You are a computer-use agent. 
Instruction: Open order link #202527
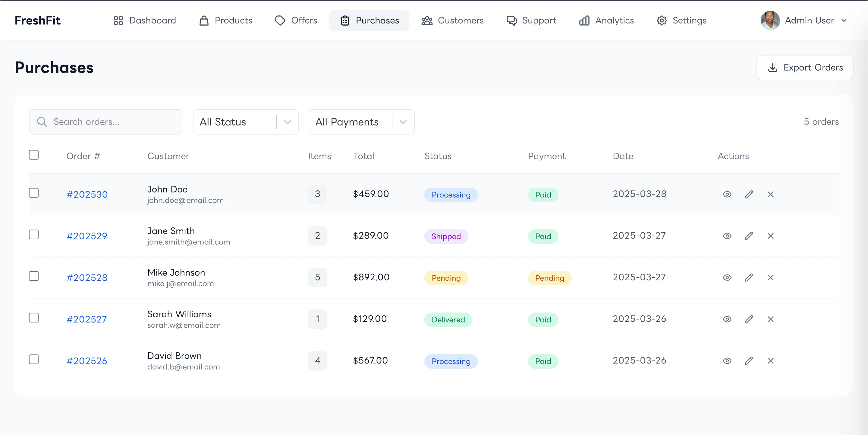(x=86, y=319)
